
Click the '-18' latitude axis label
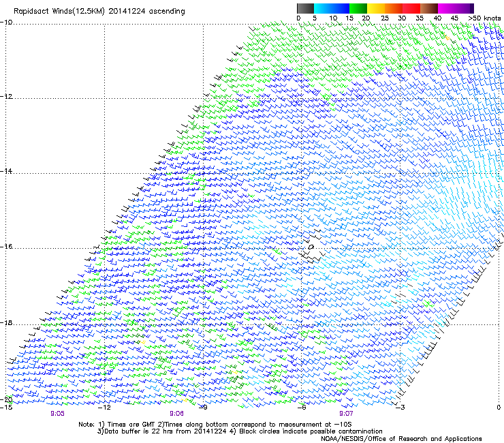pyautogui.click(x=6, y=322)
